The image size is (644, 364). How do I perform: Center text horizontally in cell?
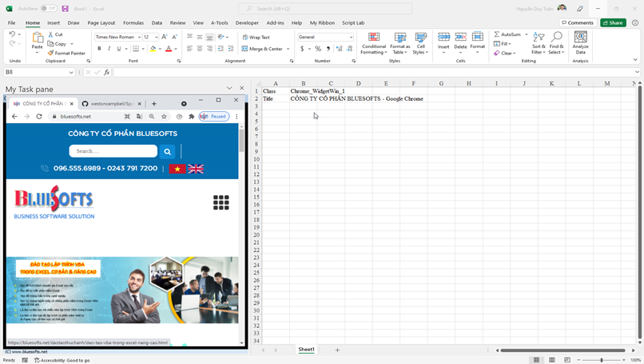coord(200,49)
